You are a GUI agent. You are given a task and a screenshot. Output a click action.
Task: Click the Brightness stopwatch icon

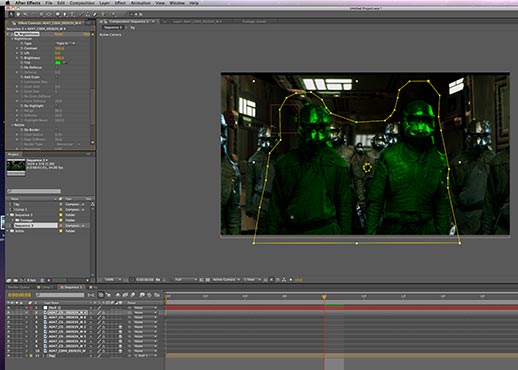tap(22, 58)
